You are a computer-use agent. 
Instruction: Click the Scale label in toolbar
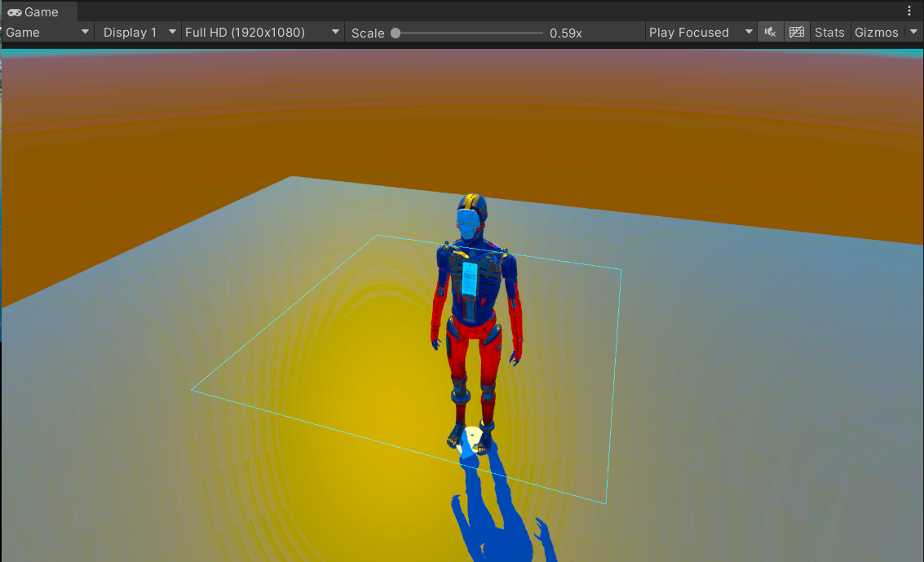tap(367, 33)
